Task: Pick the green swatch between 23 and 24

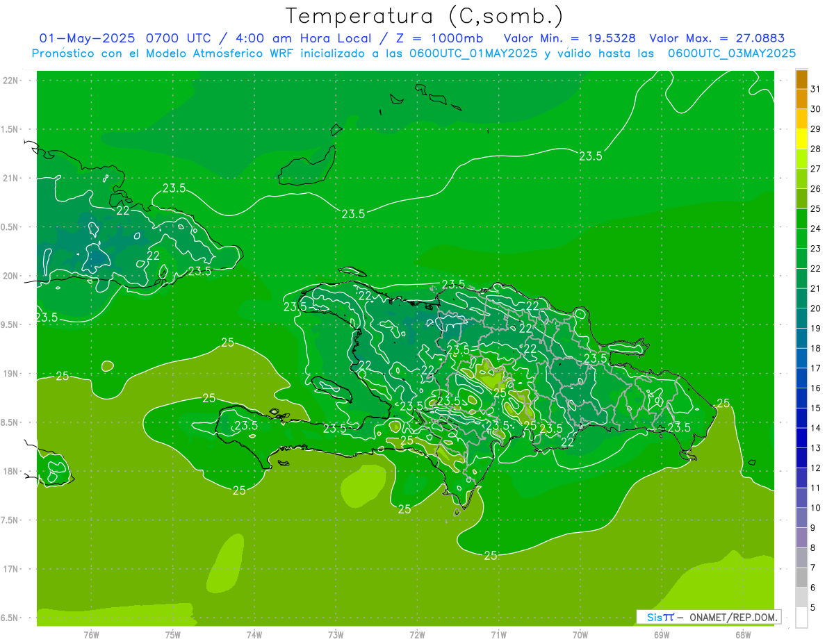Action: click(801, 238)
